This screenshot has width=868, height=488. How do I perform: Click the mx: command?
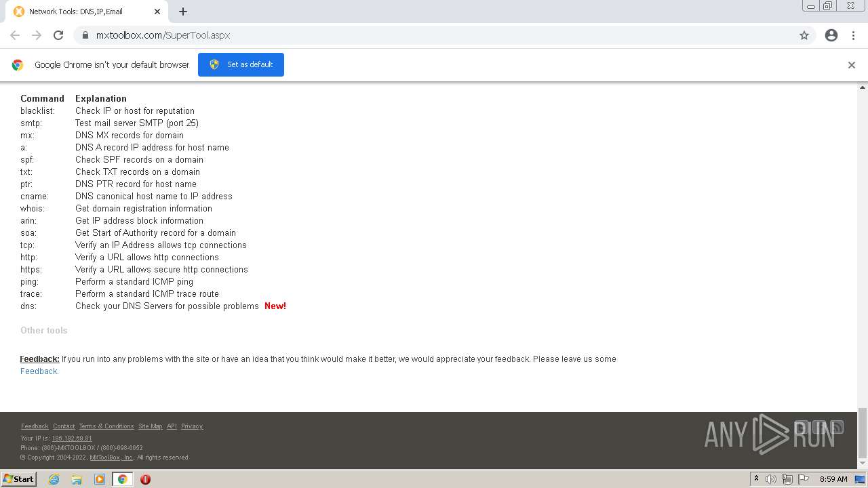(x=27, y=136)
